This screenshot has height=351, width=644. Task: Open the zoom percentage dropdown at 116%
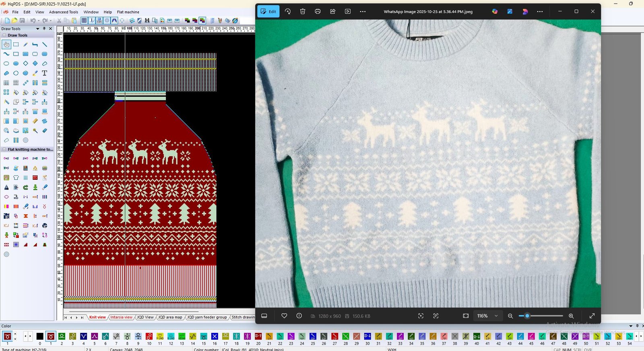point(496,316)
